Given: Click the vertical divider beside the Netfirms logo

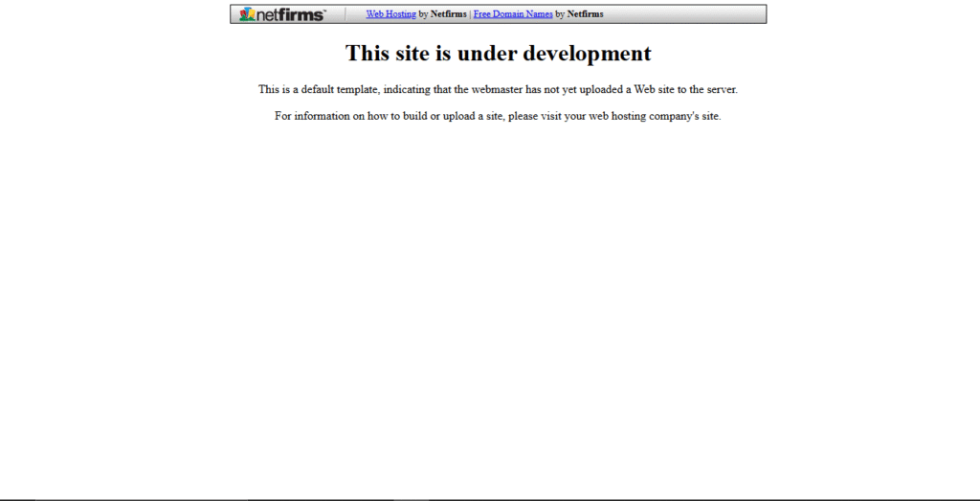Looking at the screenshot, I should pos(345,14).
